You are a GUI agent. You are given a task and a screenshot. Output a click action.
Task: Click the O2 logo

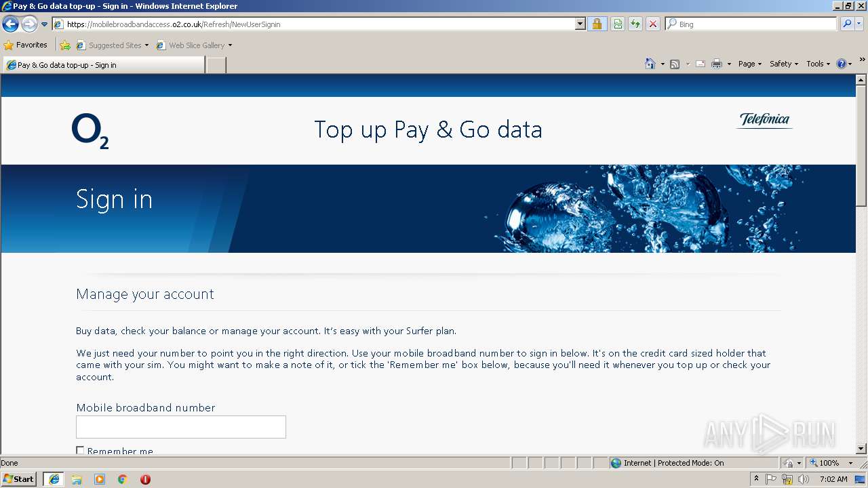pyautogui.click(x=90, y=131)
